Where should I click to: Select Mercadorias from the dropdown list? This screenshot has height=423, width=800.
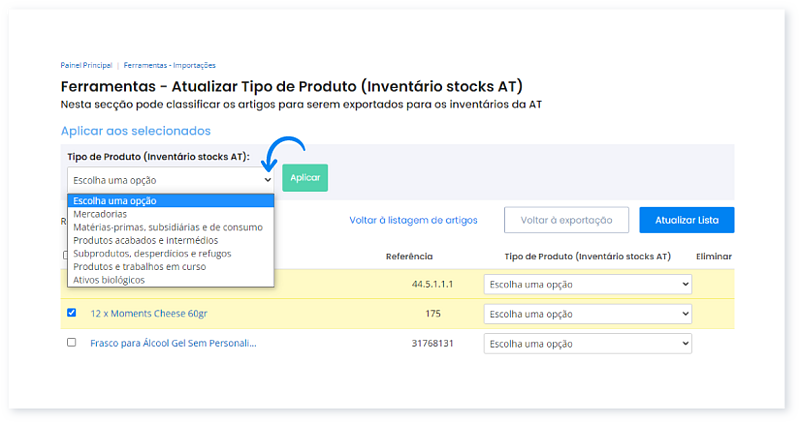click(100, 214)
